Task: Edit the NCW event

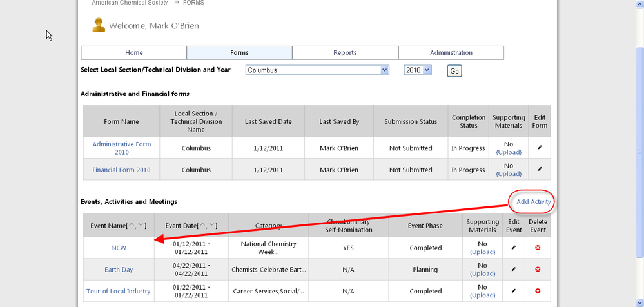Action: click(514, 248)
